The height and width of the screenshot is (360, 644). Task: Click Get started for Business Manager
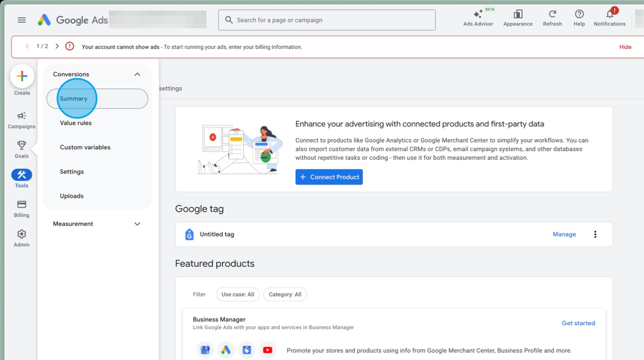click(x=578, y=323)
